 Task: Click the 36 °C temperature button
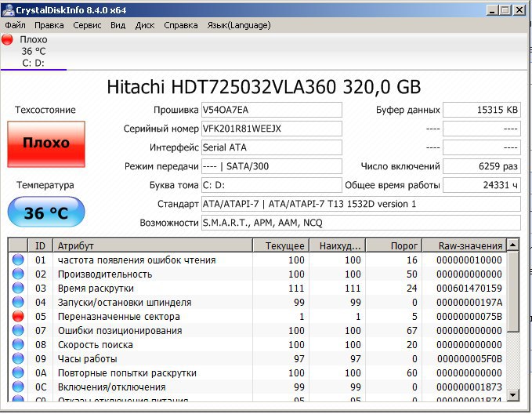pos(46,212)
